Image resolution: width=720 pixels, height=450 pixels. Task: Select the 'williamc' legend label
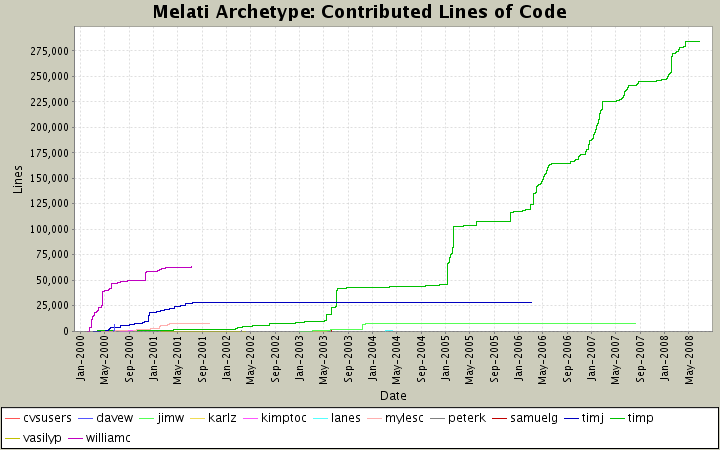click(108, 438)
